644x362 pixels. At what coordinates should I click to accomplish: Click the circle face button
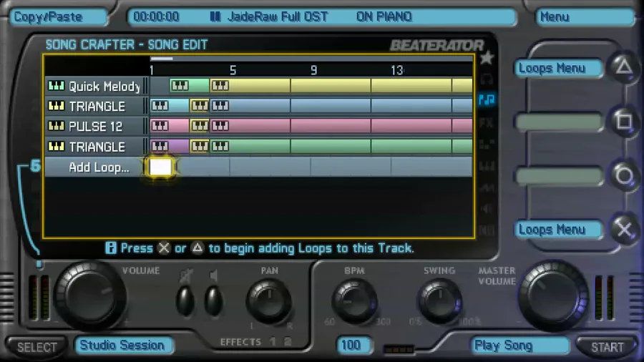(624, 176)
